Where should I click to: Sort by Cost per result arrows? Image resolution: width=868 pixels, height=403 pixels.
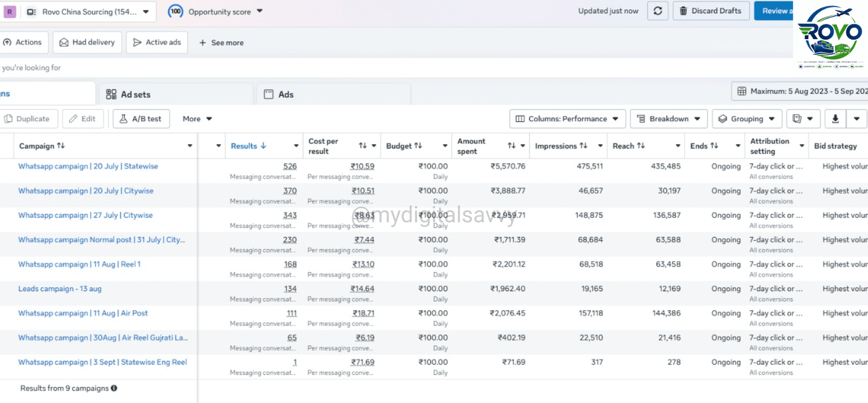(x=363, y=146)
